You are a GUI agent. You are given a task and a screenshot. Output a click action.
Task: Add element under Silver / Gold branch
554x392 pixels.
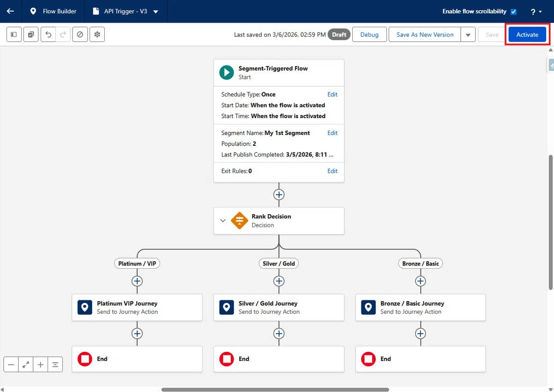point(279,281)
